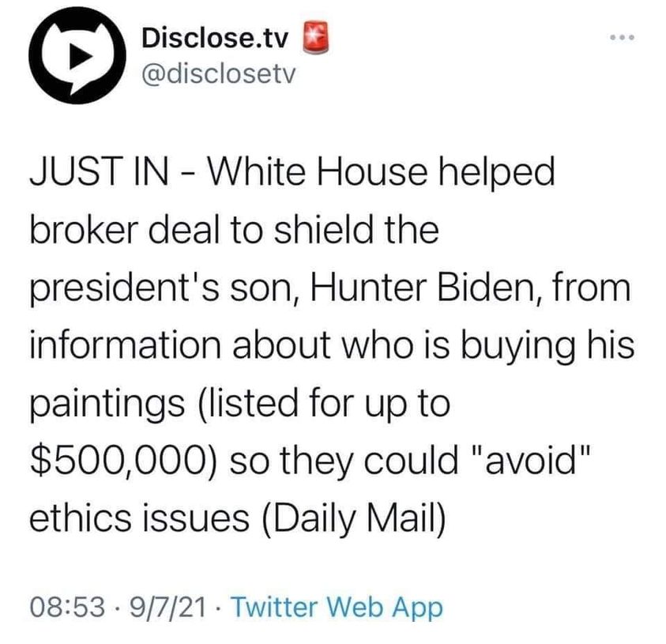Click the Twitter Web App source link
Viewport: 666px width, 644px height.
click(x=339, y=608)
